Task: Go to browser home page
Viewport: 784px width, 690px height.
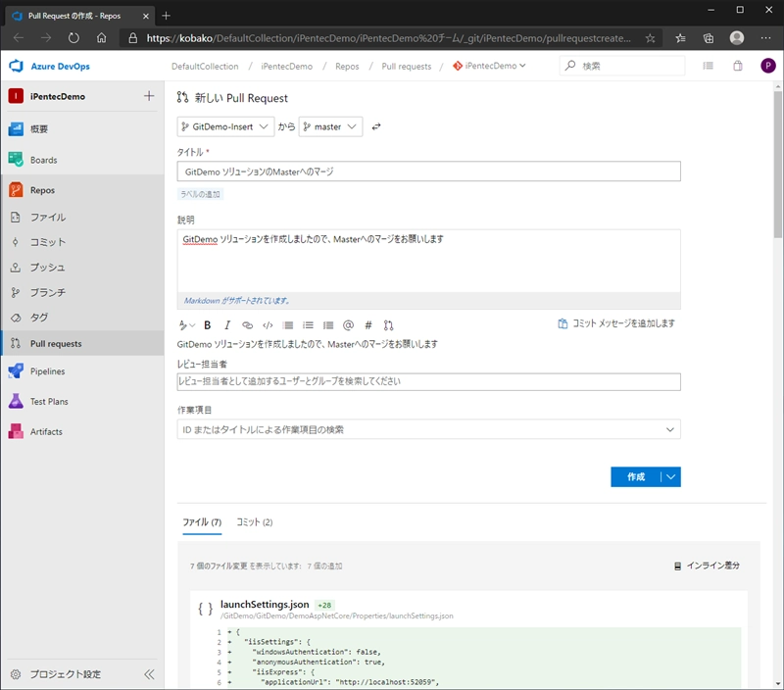Action: (102, 38)
